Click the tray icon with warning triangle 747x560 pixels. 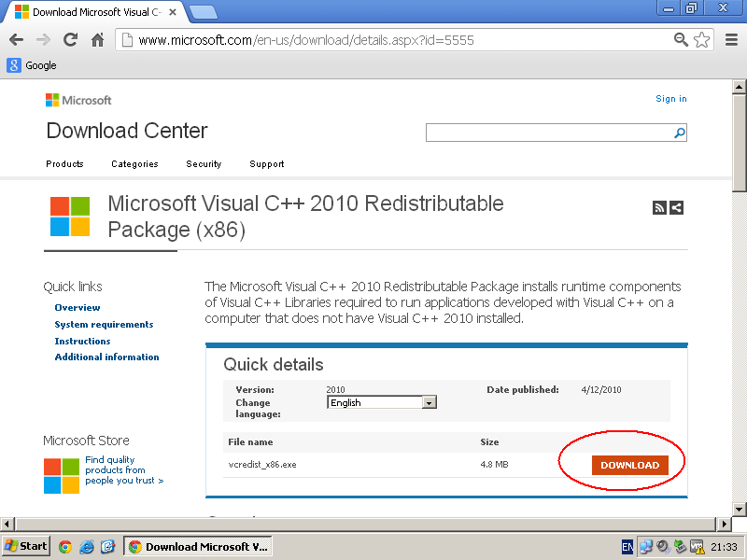coord(698,547)
